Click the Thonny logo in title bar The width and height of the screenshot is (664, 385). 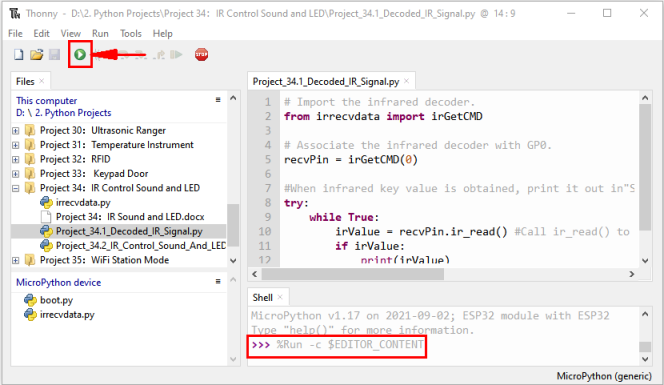[x=14, y=14]
